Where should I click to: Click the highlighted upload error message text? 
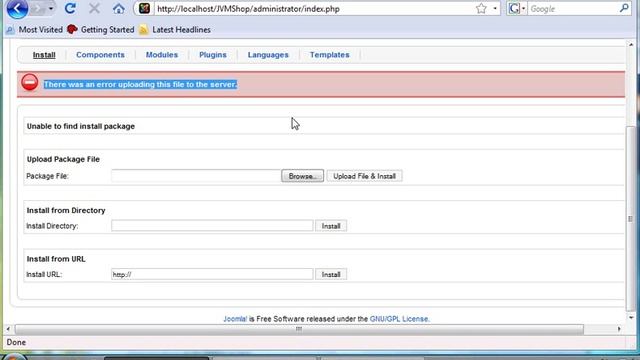pos(140,84)
